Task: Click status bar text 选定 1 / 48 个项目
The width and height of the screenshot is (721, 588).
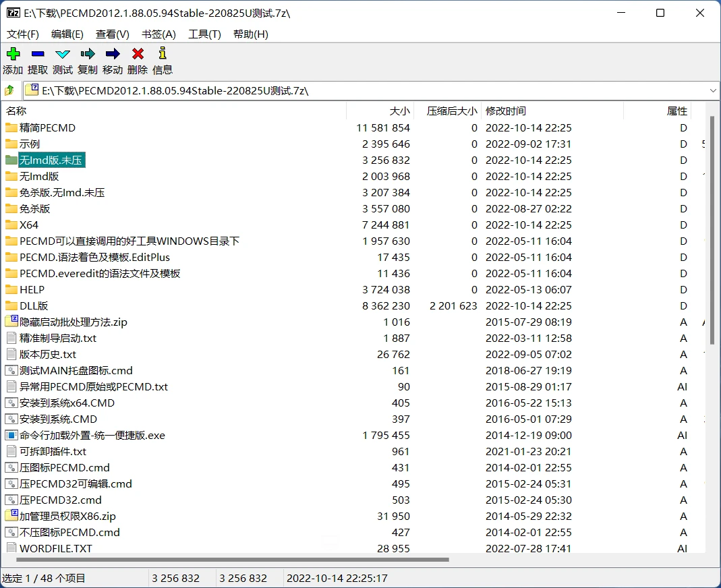Action: pos(44,578)
